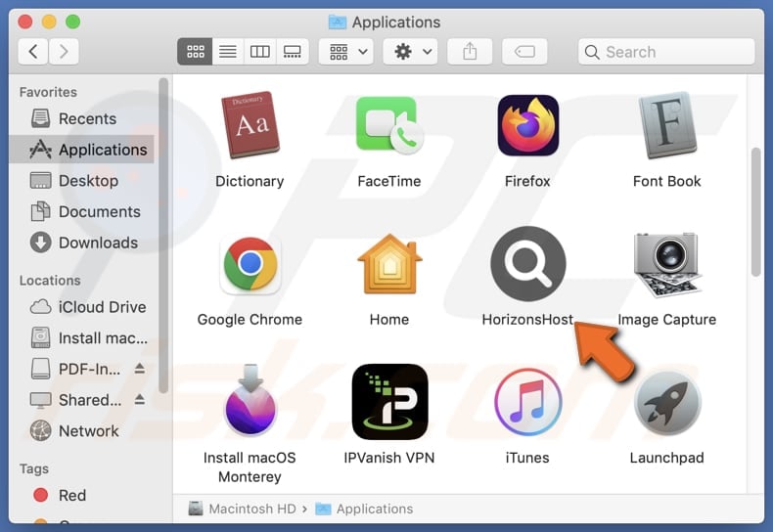
Task: Click the main file area scrollbar
Action: (x=755, y=212)
